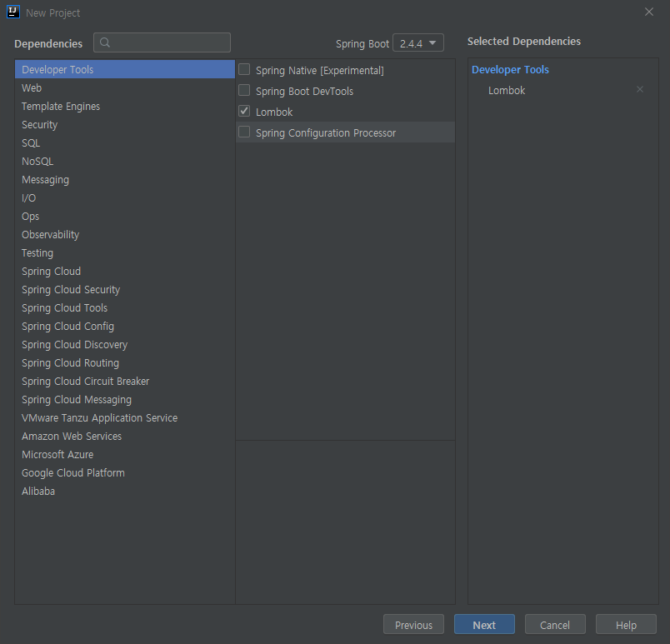Choose Spring Cloud Circuit Breaker category

pos(125,382)
